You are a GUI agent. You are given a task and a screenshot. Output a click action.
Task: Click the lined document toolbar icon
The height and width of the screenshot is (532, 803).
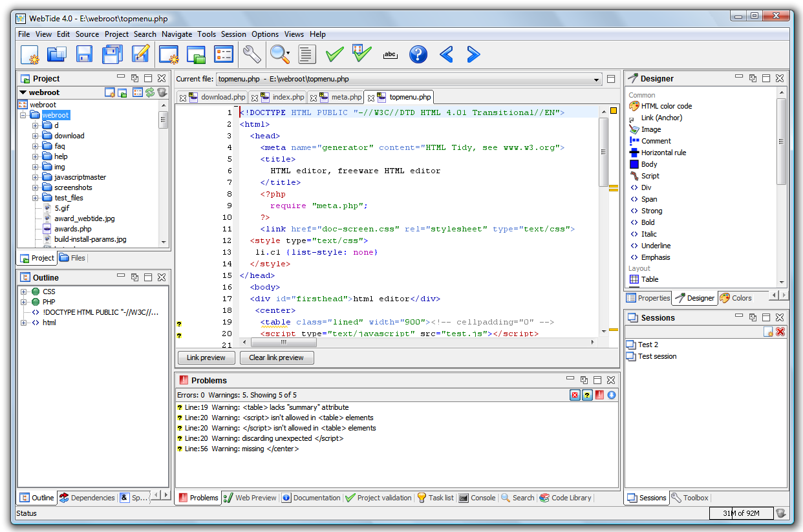(307, 55)
